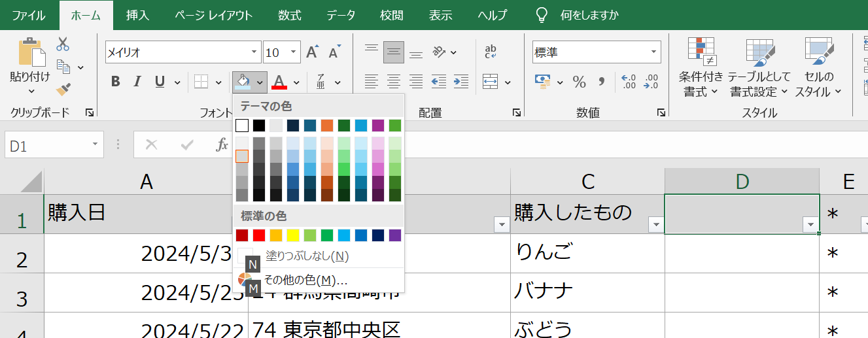Viewport: 868px width, 338px height.
Task: Open the number format 標準 dropdown
Action: pos(653,52)
